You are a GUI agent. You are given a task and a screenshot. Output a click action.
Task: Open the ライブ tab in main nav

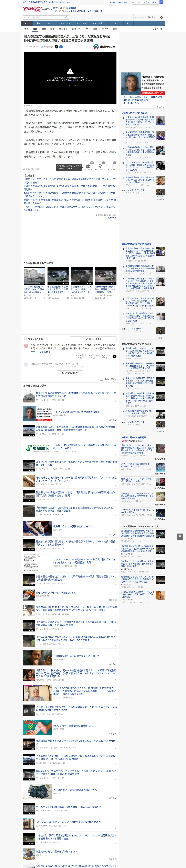pos(49,24)
